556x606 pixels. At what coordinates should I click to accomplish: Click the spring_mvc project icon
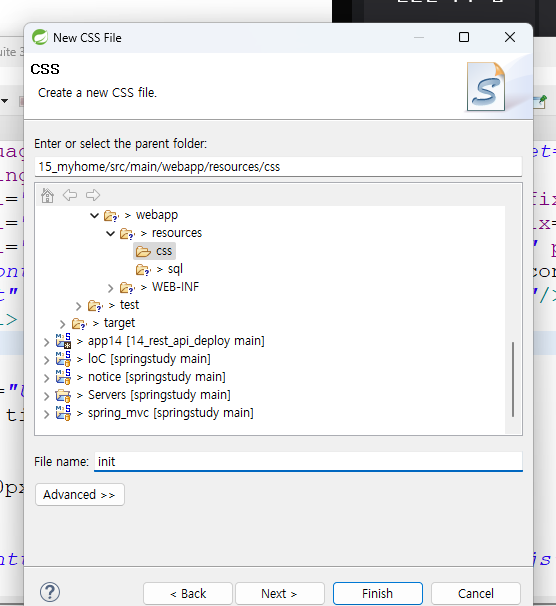(x=63, y=413)
